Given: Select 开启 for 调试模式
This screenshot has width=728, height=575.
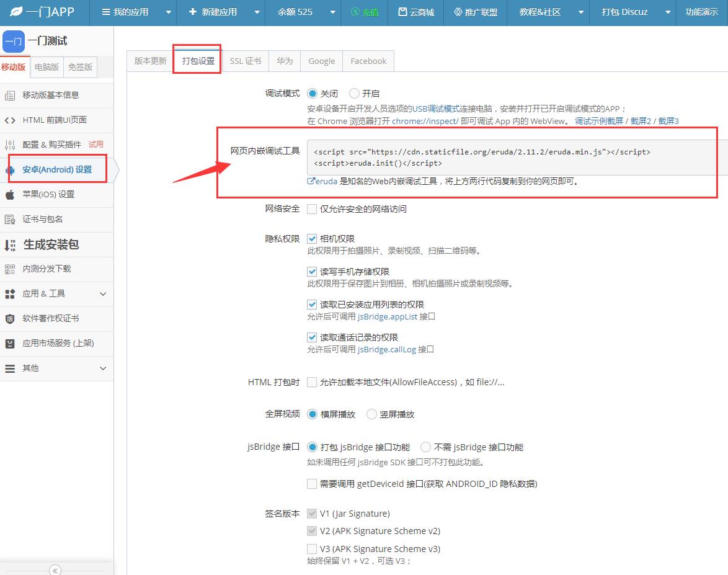Looking at the screenshot, I should coord(354,94).
